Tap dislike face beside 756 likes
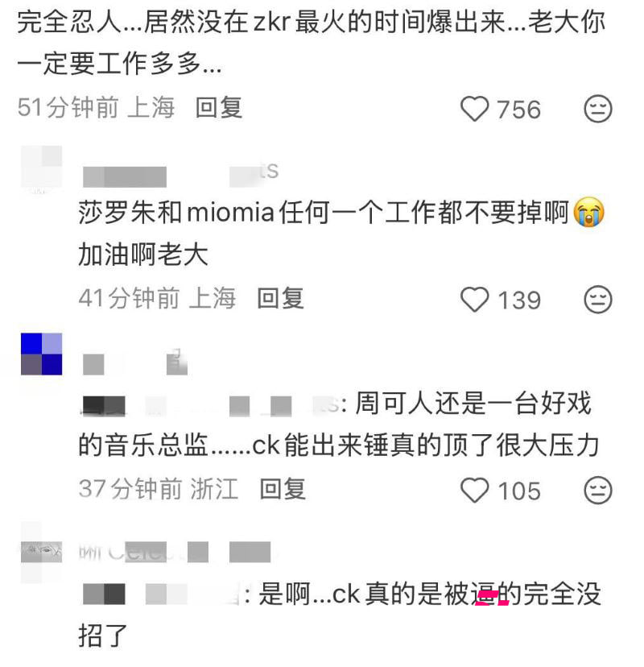The height and width of the screenshot is (667, 644). click(x=597, y=109)
